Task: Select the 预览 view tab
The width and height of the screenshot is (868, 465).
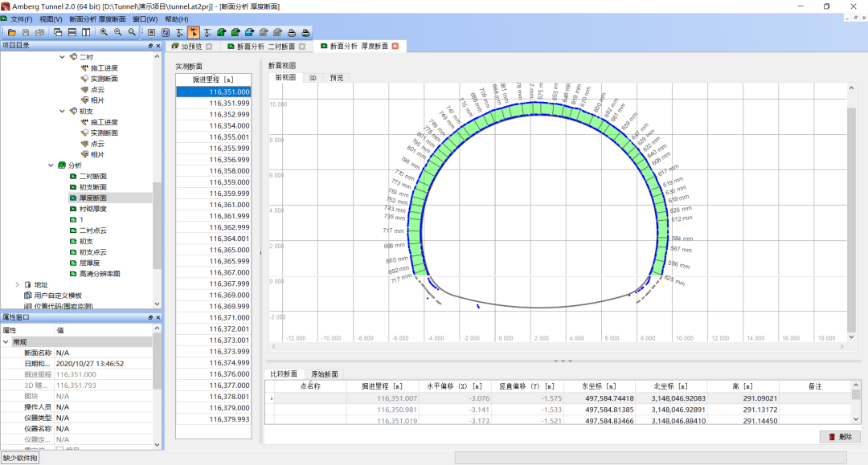Action: [337, 78]
